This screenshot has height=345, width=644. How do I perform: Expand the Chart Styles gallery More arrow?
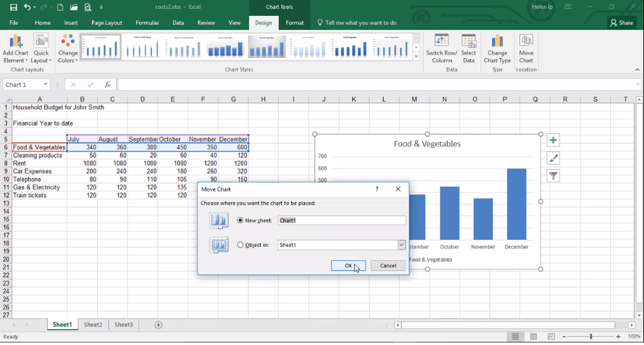coord(416,57)
